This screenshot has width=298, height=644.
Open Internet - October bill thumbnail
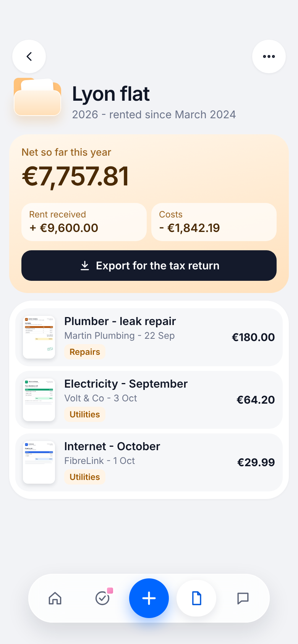click(x=39, y=462)
